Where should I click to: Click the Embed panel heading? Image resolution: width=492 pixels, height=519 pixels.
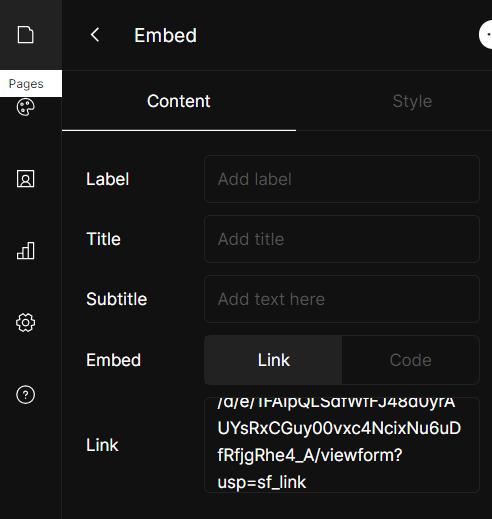click(165, 35)
